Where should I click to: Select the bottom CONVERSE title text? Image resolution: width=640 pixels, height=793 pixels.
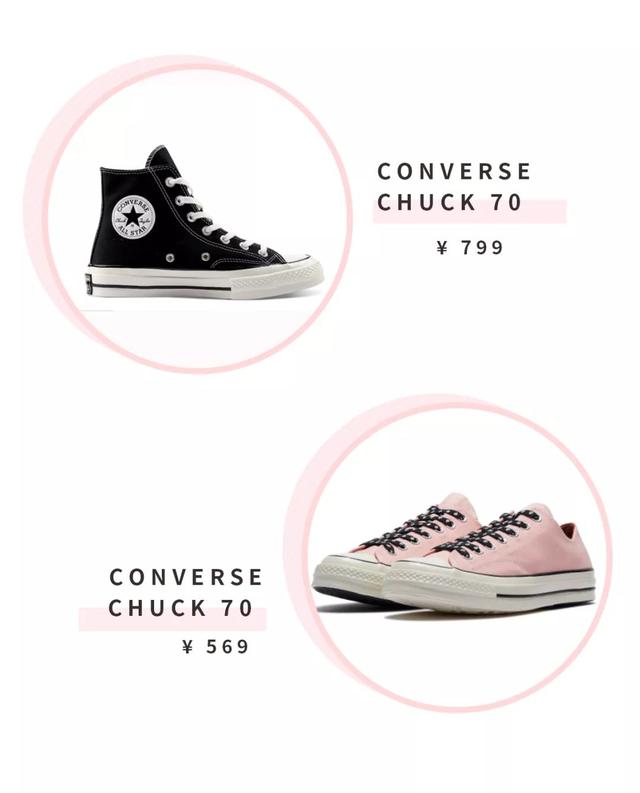click(x=186, y=578)
